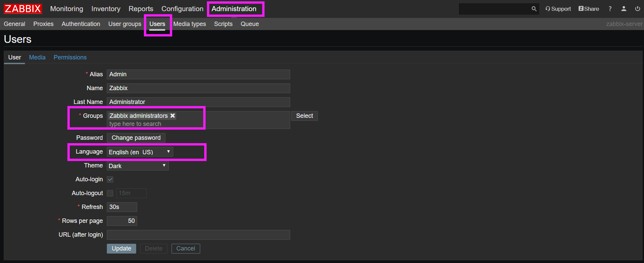This screenshot has height=263, width=644.
Task: Open the Administration menu
Action: (x=234, y=9)
